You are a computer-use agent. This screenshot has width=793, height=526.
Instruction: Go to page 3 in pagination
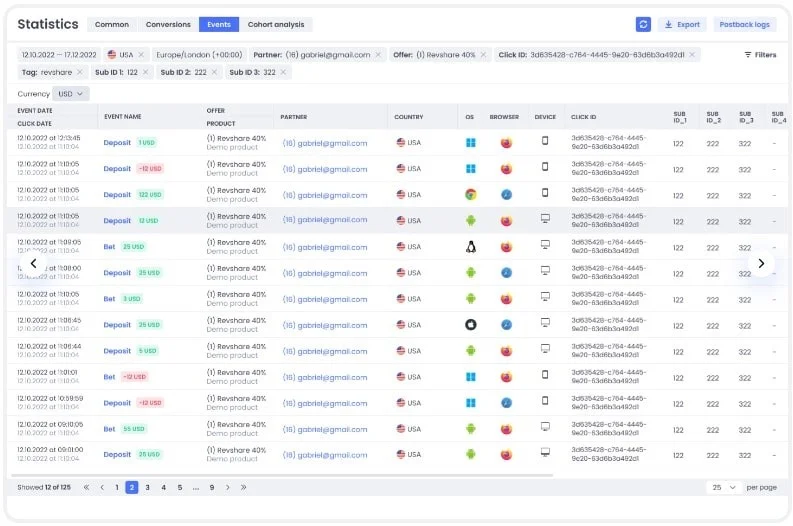click(x=147, y=487)
